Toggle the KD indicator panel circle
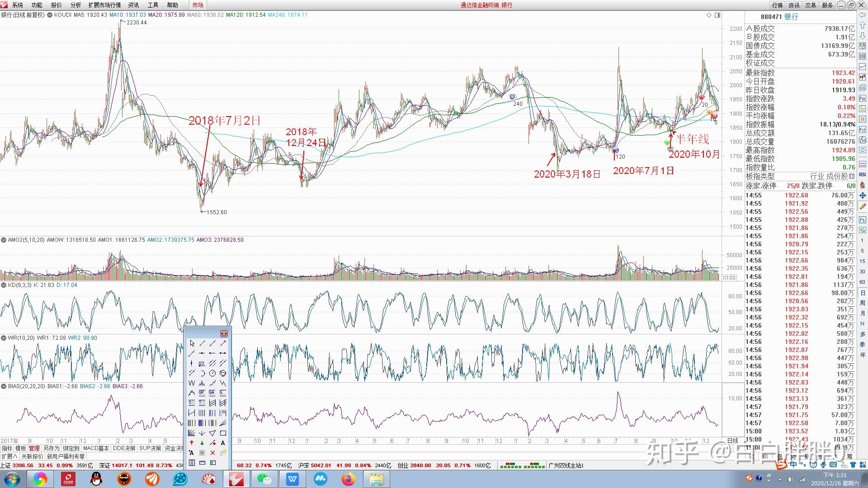This screenshot has width=868, height=488. 4,285
